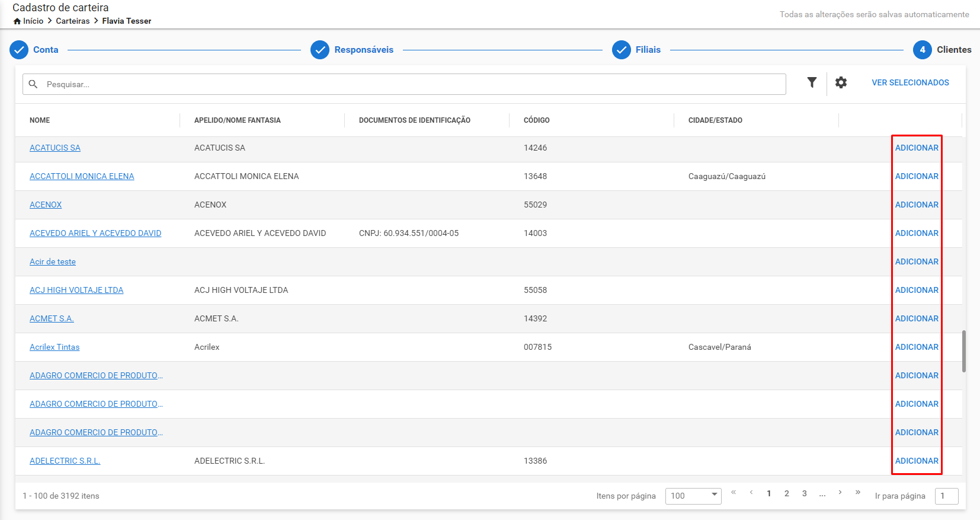Click the table vertical scrollbar thumb
Viewport: 980px width, 520px height.
(x=964, y=351)
